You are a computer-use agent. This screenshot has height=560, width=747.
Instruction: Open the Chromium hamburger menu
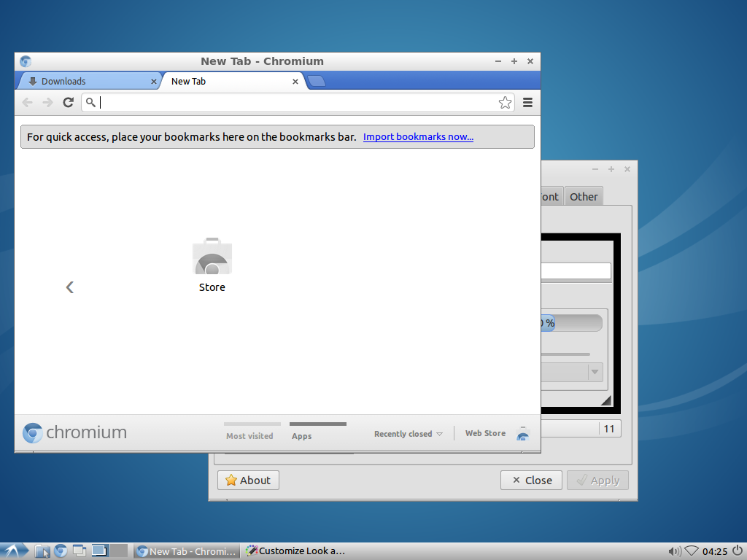coord(527,102)
